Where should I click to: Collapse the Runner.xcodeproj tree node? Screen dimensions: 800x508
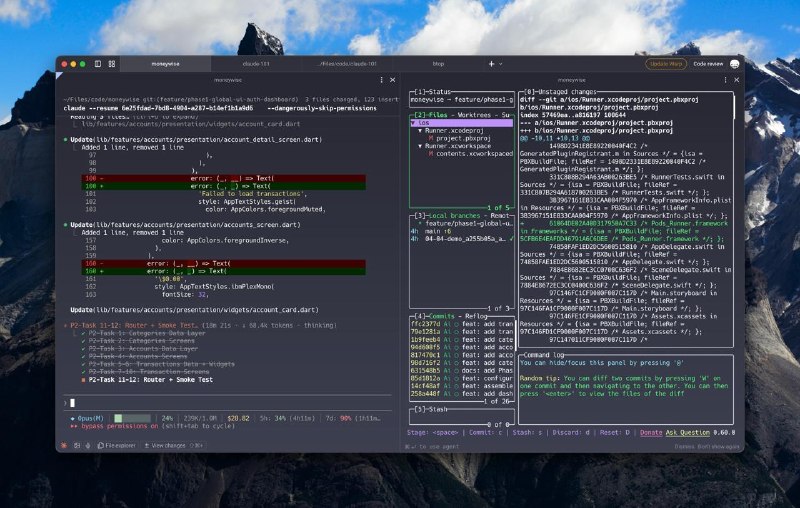point(420,130)
